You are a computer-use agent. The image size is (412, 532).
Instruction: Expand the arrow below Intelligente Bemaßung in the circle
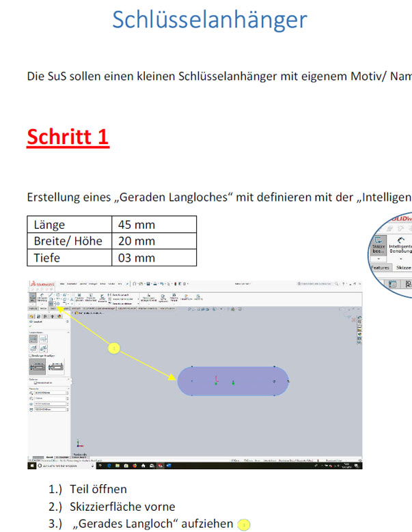[x=401, y=259]
